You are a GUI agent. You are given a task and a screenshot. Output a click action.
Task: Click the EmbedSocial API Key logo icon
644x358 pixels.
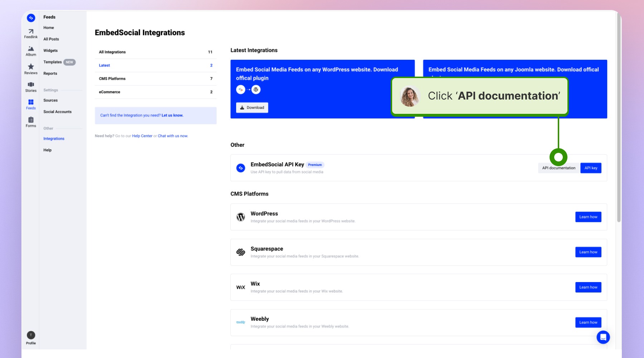tap(241, 168)
